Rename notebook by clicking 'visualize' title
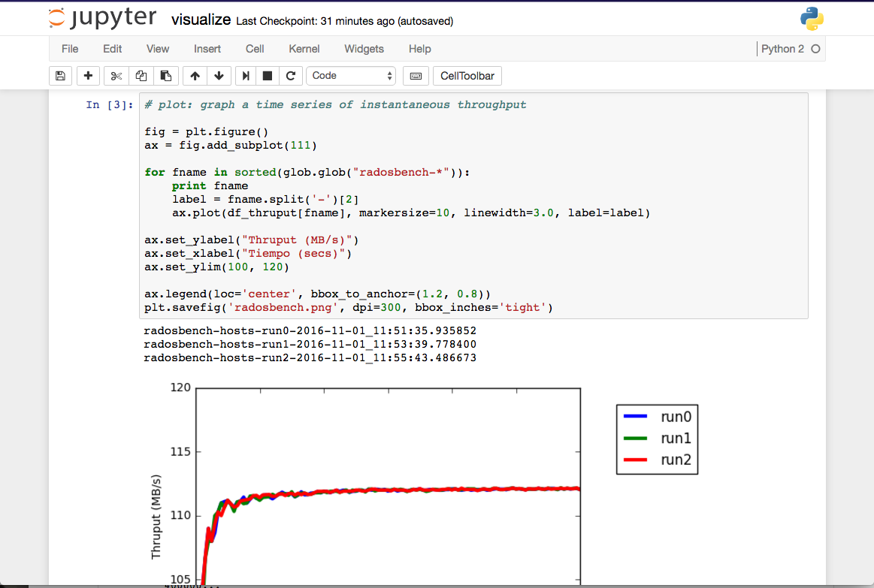The width and height of the screenshot is (874, 588). pyautogui.click(x=201, y=20)
